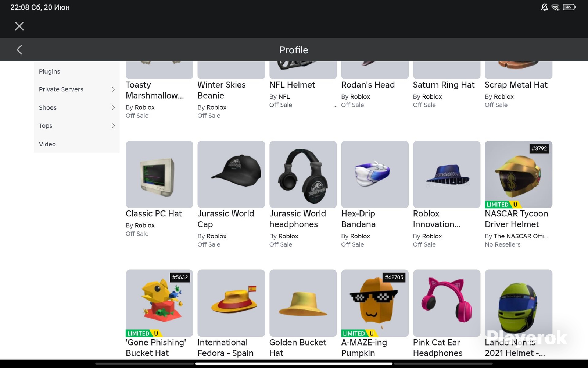Click serial number #62705 badge
The image size is (588, 368).
coord(394,277)
